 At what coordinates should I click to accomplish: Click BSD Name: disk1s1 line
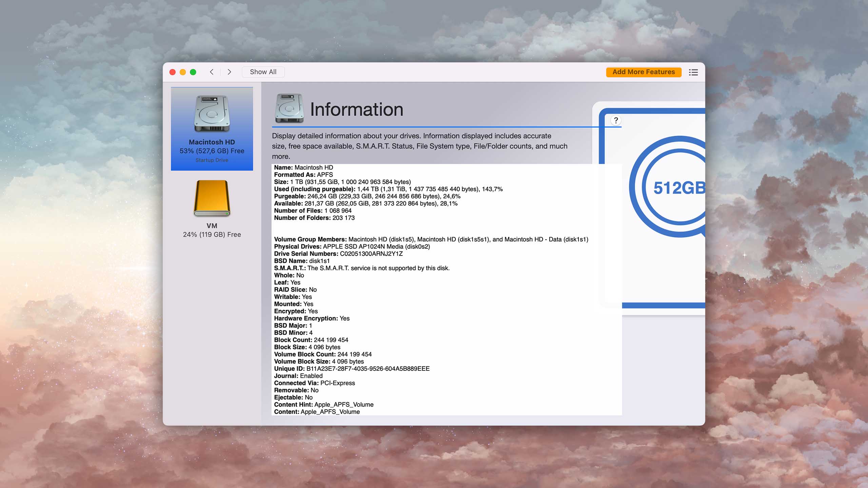[x=302, y=261]
